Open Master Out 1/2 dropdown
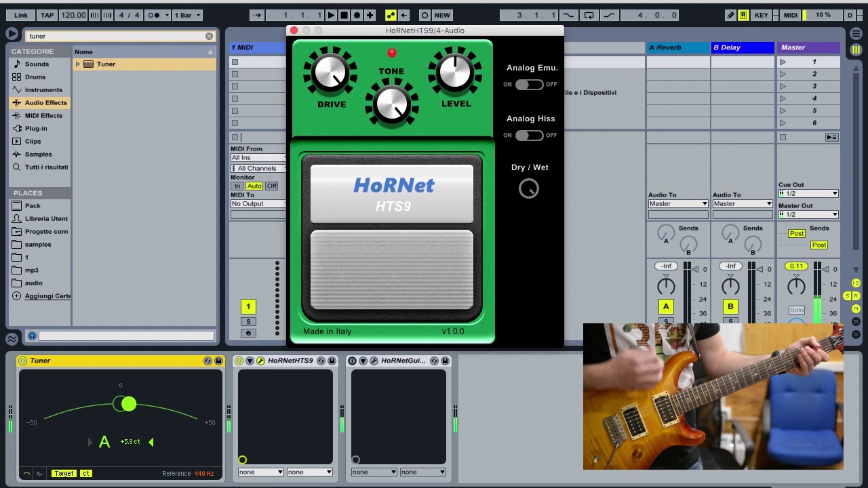Screen dimensions: 868x488 point(808,214)
